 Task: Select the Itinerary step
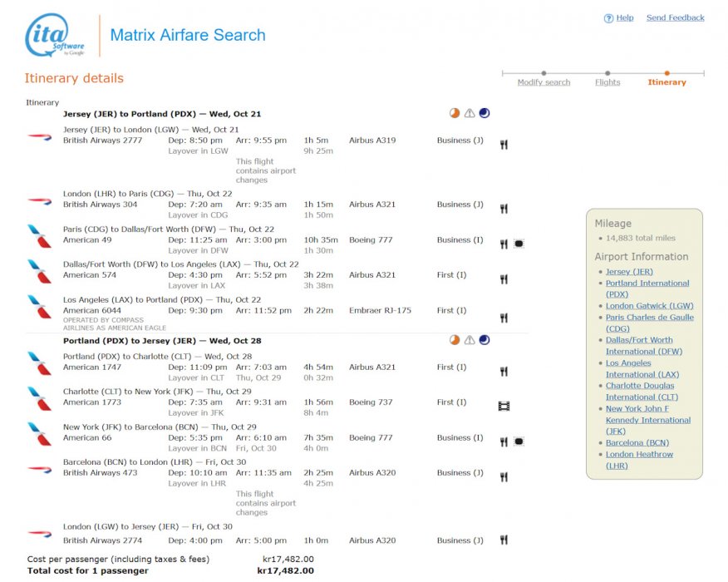click(667, 82)
